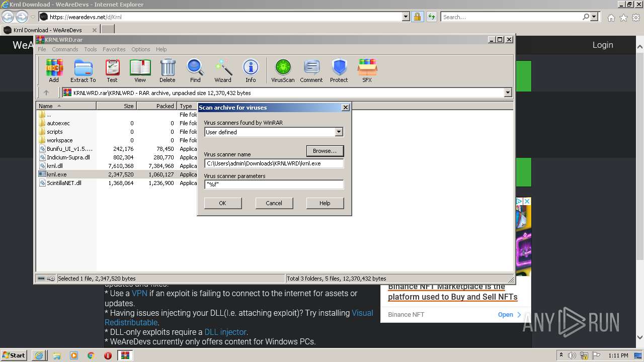Open the File menu in WinRAR

click(x=42, y=49)
